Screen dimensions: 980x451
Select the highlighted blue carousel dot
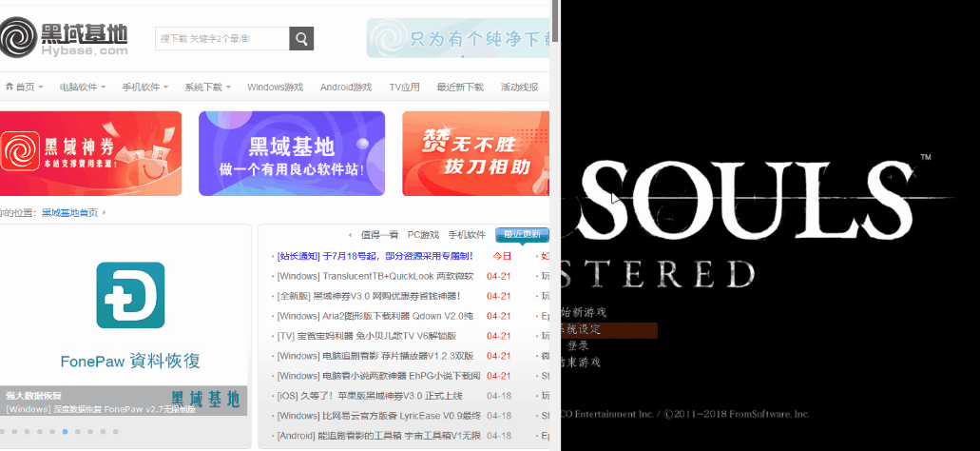65,432
